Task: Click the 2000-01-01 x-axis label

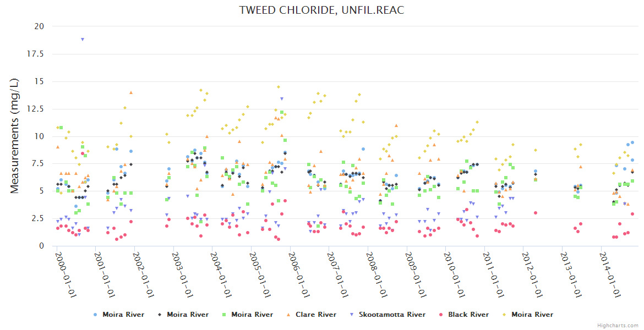Action: (x=65, y=275)
